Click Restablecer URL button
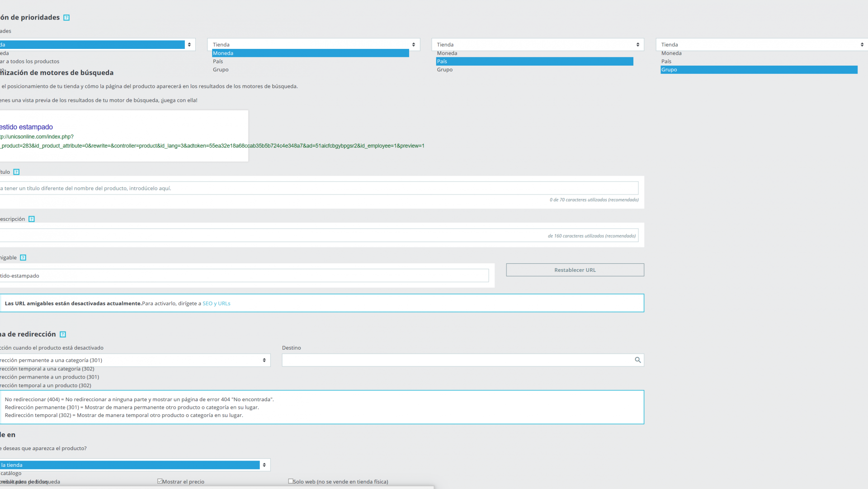 575,270
